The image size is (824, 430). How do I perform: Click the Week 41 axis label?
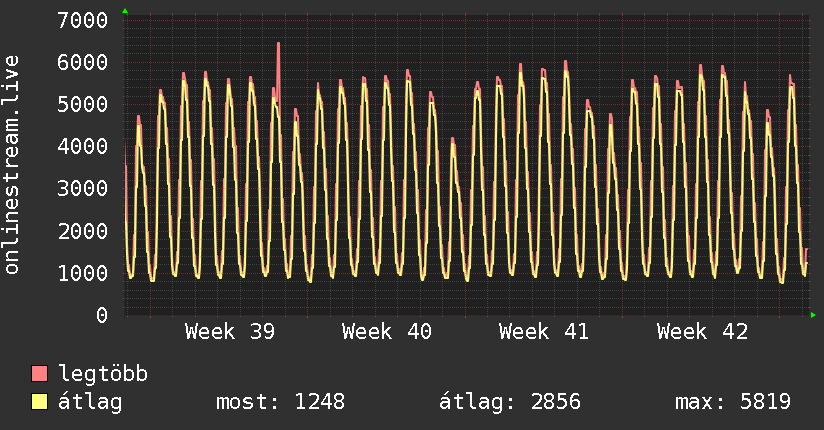pos(544,332)
